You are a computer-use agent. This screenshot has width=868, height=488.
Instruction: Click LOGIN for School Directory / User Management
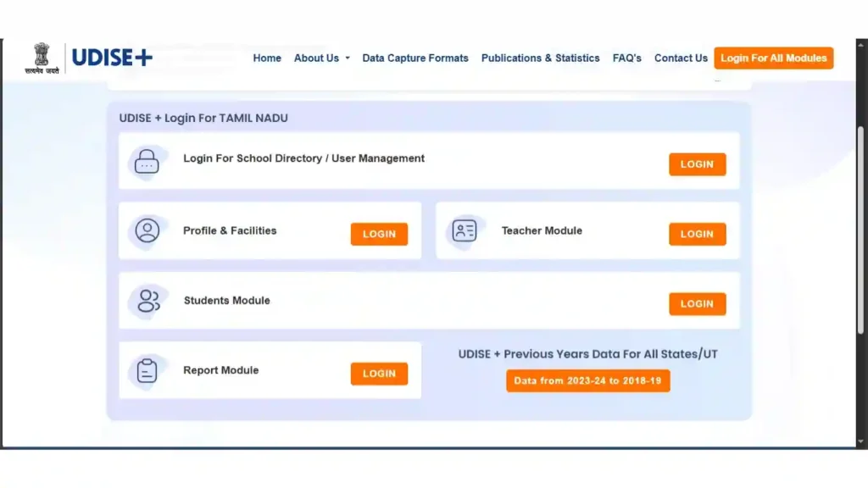pyautogui.click(x=697, y=164)
